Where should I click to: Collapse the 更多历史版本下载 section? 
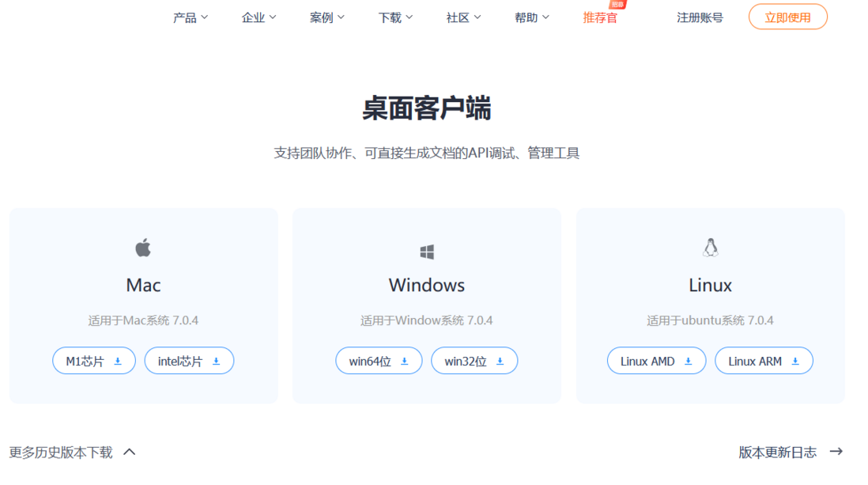click(129, 451)
